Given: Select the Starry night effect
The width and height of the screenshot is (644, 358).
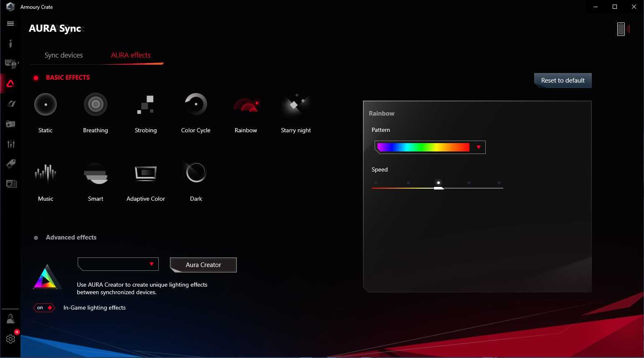Looking at the screenshot, I should [296, 105].
